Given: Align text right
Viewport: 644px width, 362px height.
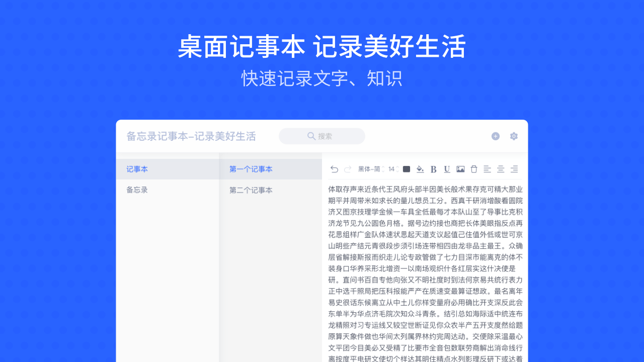Looking at the screenshot, I should pyautogui.click(x=514, y=169).
